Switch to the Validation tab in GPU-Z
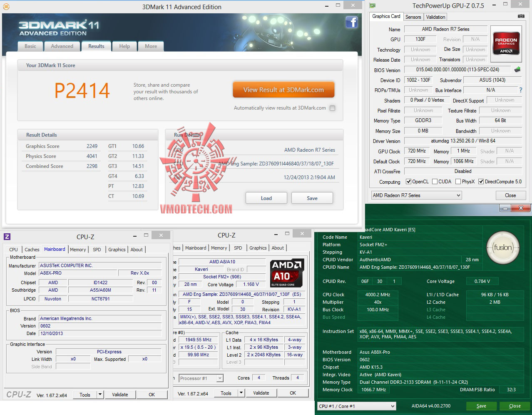Image resolution: width=532 pixels, height=415 pixels. point(435,17)
